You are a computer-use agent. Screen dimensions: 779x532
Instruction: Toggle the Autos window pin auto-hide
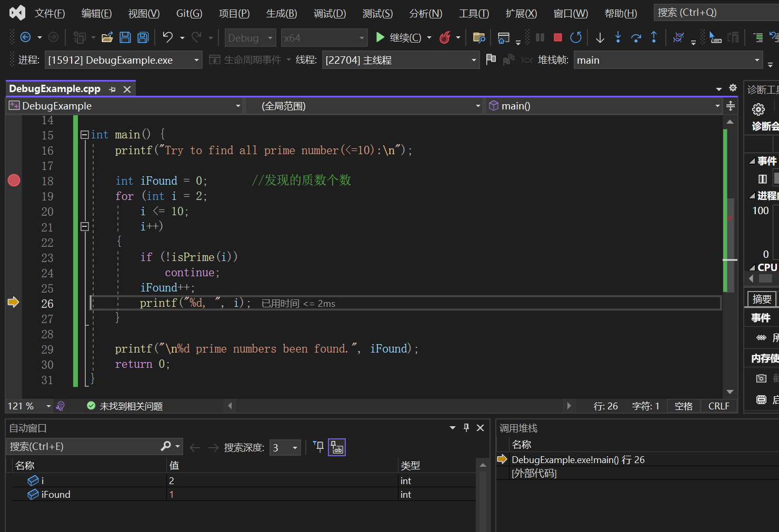466,428
